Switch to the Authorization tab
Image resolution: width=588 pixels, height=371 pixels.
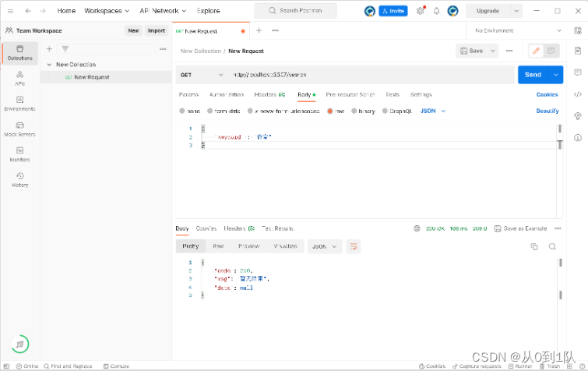pyautogui.click(x=227, y=94)
